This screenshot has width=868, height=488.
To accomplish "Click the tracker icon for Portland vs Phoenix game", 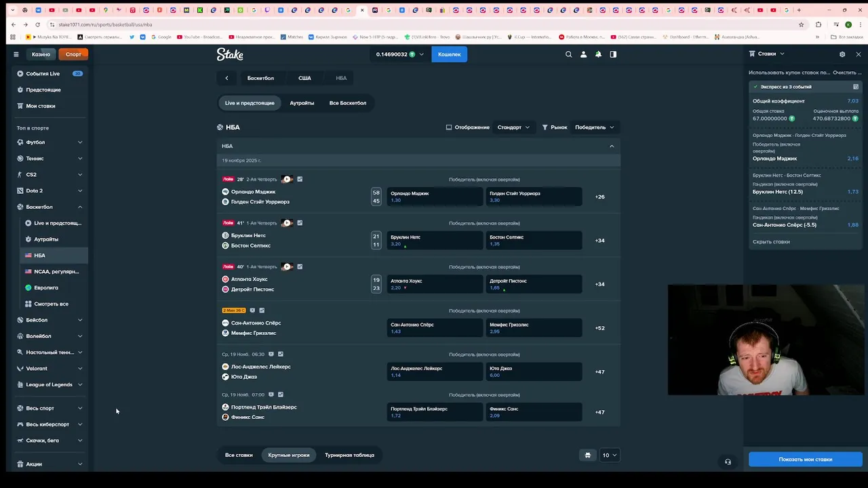I will (271, 394).
